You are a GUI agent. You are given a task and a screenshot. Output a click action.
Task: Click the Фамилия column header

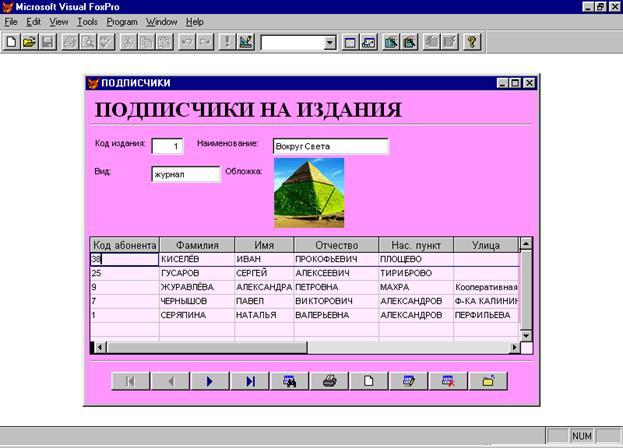coord(196,244)
